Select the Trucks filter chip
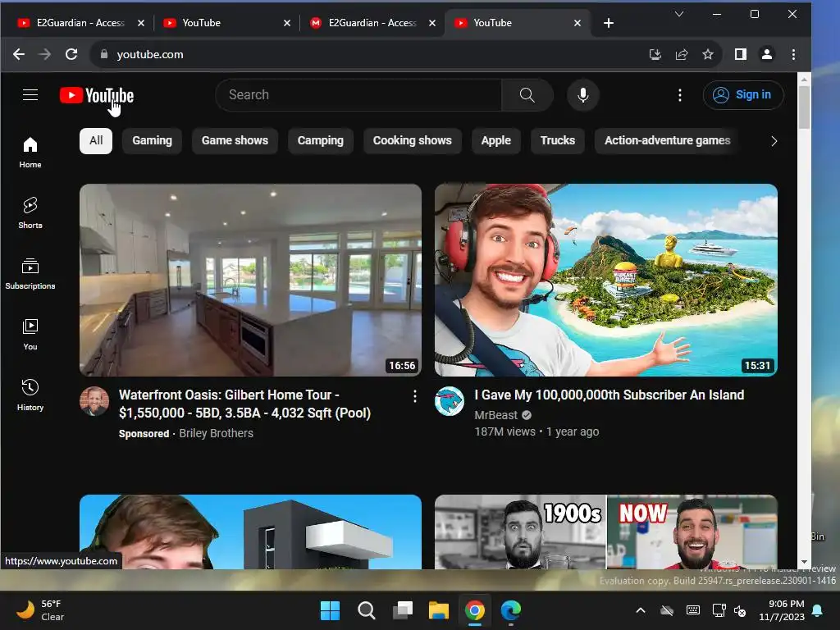The height and width of the screenshot is (630, 840). point(558,141)
